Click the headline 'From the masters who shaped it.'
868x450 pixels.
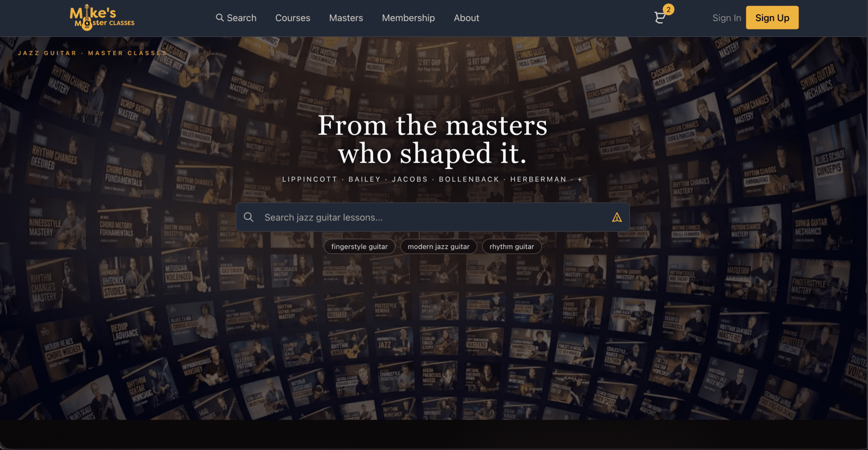(433, 139)
